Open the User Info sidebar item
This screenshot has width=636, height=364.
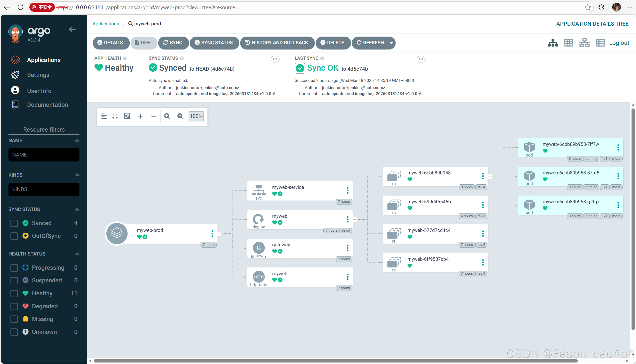[39, 91]
